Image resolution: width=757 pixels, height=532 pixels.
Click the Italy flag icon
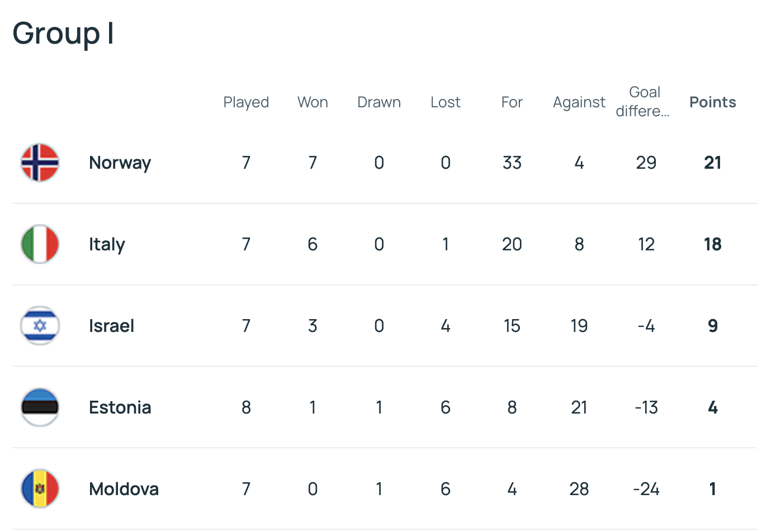(40, 244)
